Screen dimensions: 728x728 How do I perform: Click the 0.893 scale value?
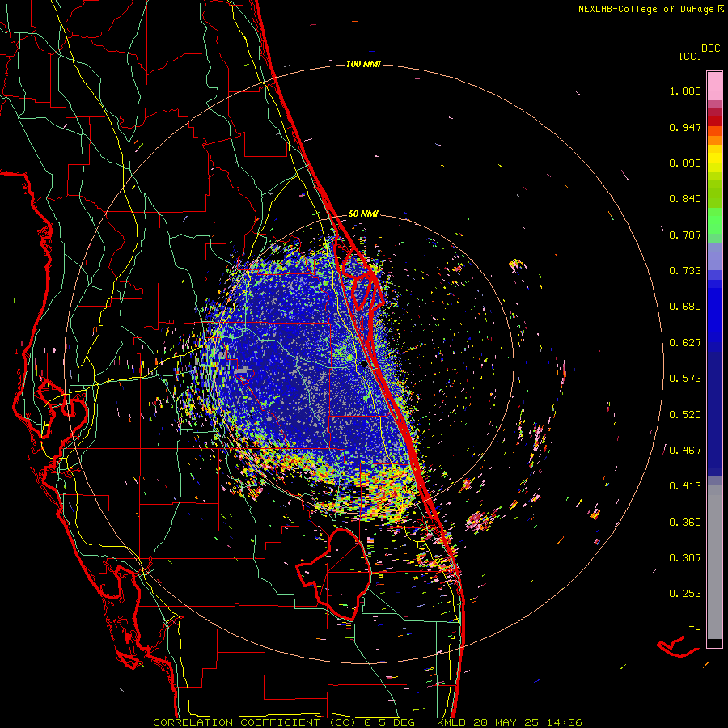click(x=685, y=163)
